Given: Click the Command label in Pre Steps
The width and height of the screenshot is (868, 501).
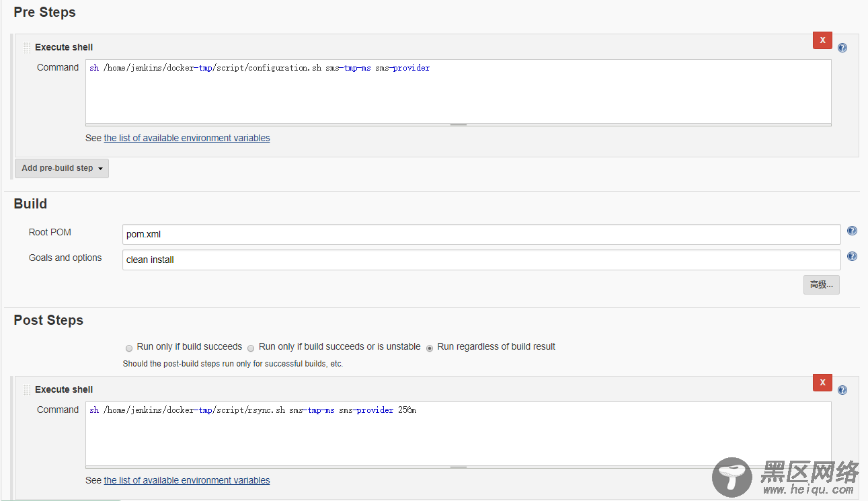Looking at the screenshot, I should pos(58,67).
